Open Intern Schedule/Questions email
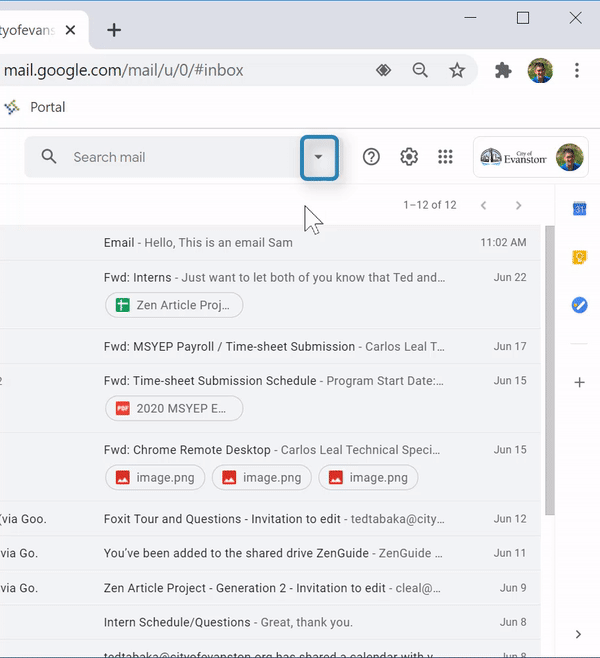This screenshot has width=600, height=658. 270,622
